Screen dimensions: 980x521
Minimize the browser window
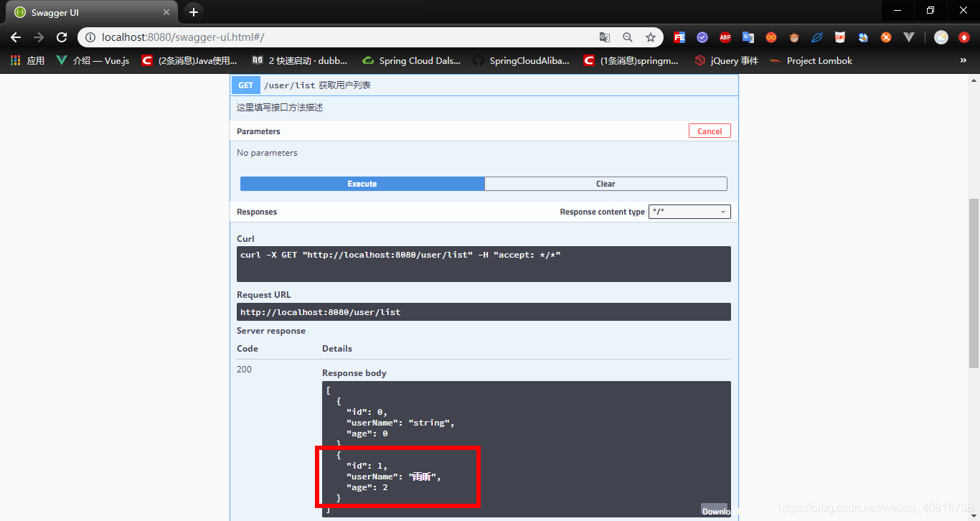pyautogui.click(x=897, y=10)
